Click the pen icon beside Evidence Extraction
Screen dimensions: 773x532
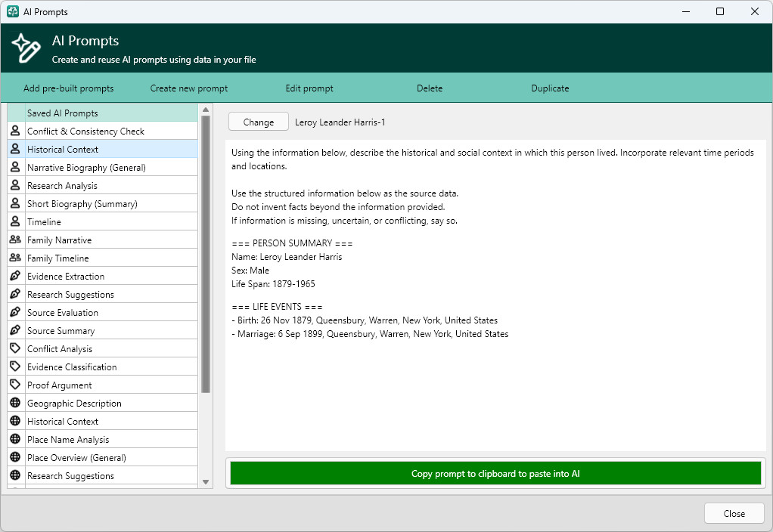15,276
